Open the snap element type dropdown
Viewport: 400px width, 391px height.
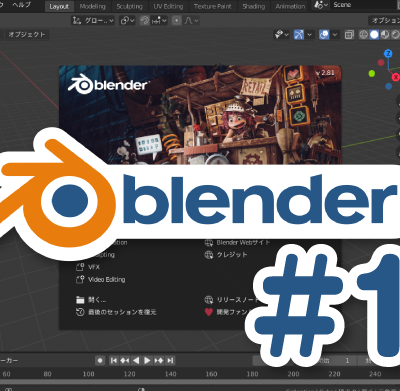point(159,21)
